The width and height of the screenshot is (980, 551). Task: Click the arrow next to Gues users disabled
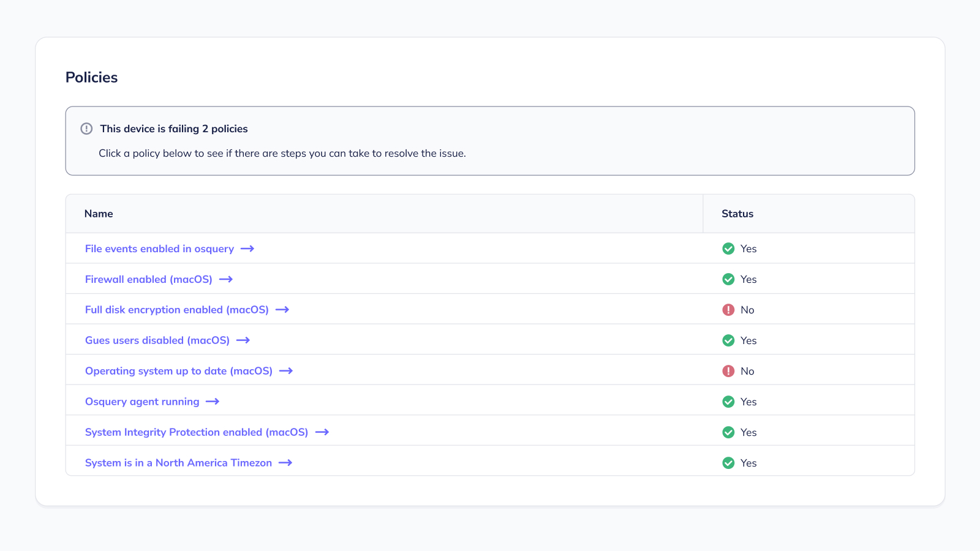(x=243, y=340)
